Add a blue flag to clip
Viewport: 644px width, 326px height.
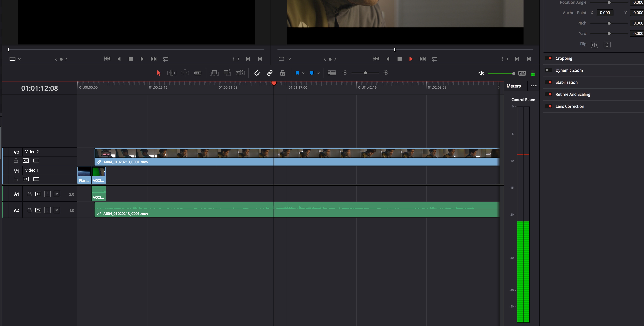click(x=297, y=73)
